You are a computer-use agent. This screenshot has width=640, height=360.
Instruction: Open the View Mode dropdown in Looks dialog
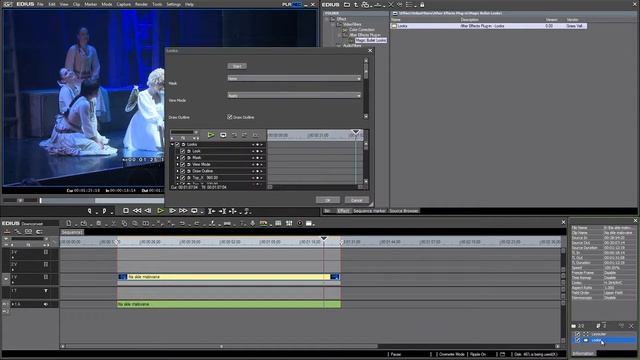tap(294, 95)
